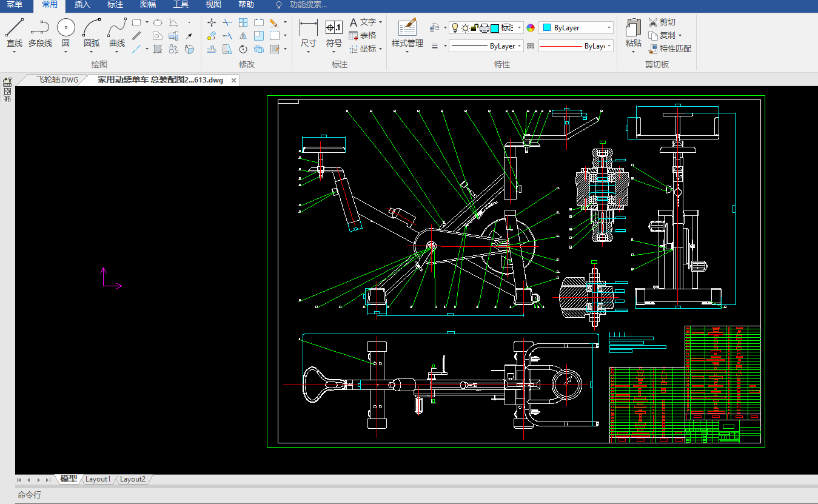Switch to the 插入 (Insert) ribbon tab
This screenshot has height=504, width=818.
(82, 5)
